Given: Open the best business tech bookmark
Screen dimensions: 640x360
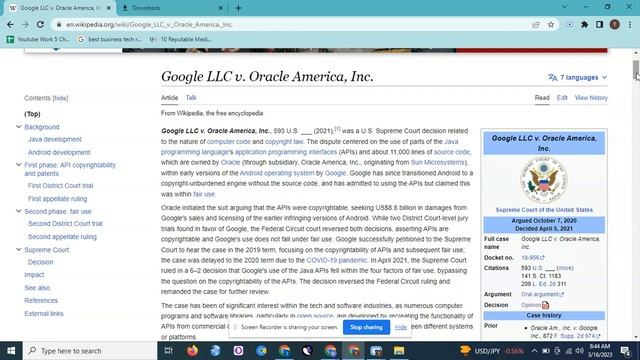Looking at the screenshot, I should coord(109,39).
